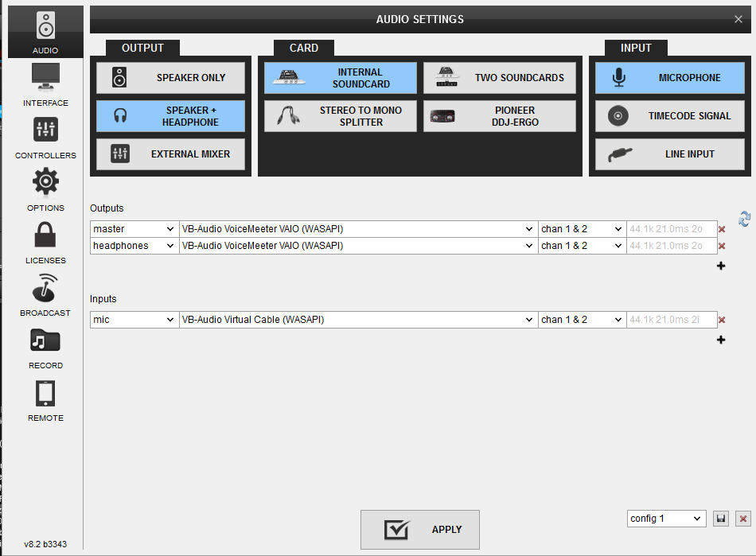Choose Two Soundcards card option
The height and width of the screenshot is (556, 756).
pos(500,78)
